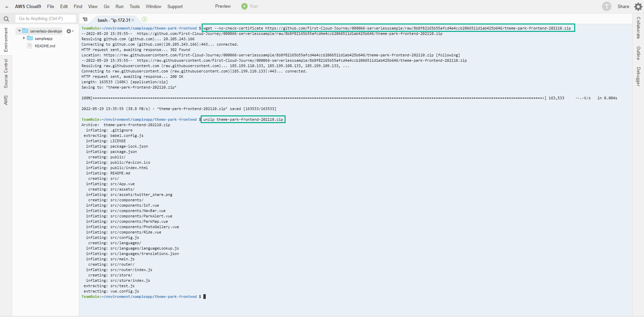Click the 100% download progress line
The width and height of the screenshot is (644, 317).
[349, 98]
